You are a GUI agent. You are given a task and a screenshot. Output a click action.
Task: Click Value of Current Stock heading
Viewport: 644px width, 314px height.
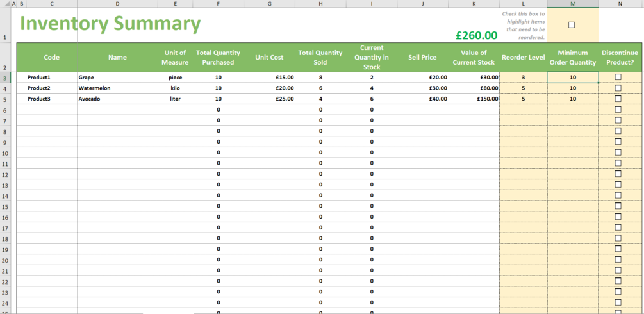pyautogui.click(x=474, y=58)
